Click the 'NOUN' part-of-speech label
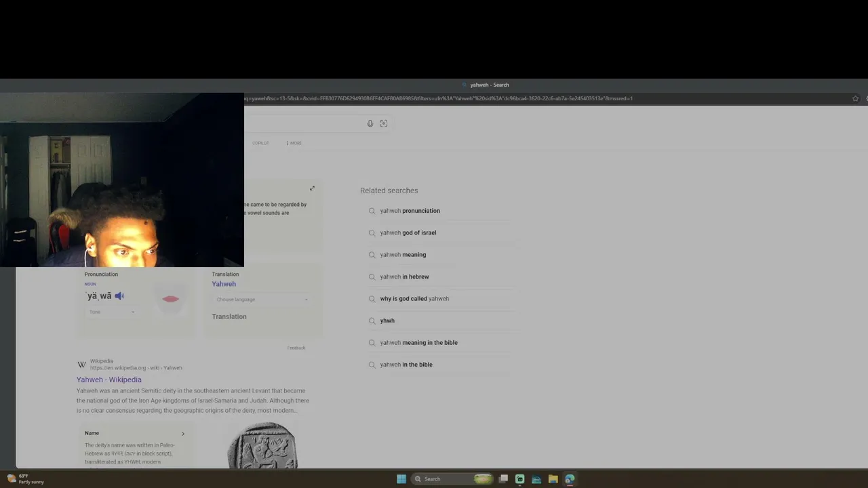This screenshot has height=488, width=868. pyautogui.click(x=90, y=284)
